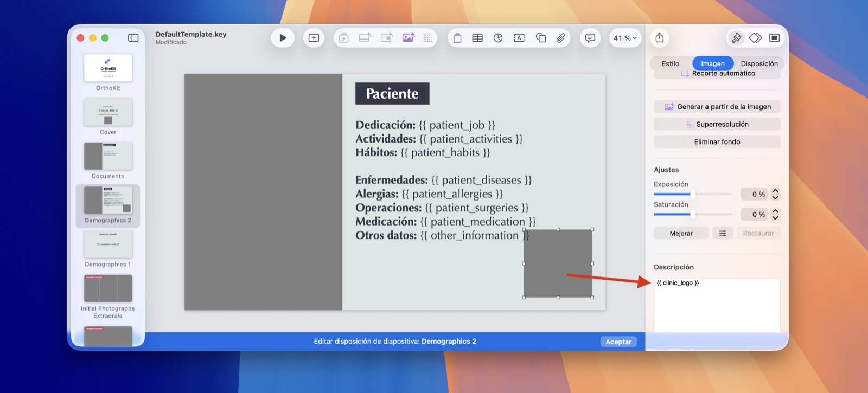Click the purple dotted-grid toolbar icon

(x=428, y=38)
